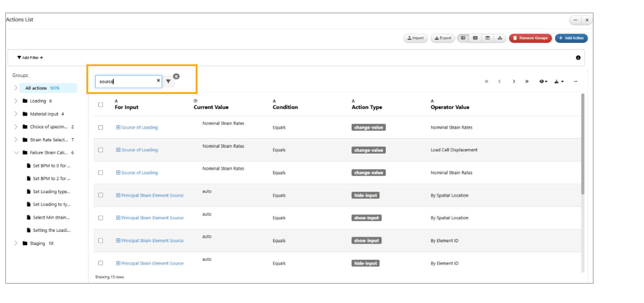This screenshot has width=644, height=303.
Task: Expand the Loading group
Action: click(16, 101)
